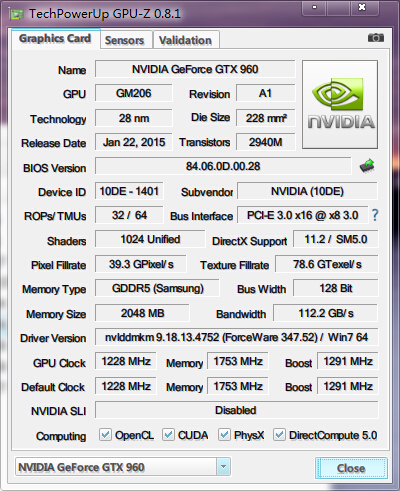Click the "DirectX Support" label
This screenshot has width=400, height=491.
[x=249, y=241]
